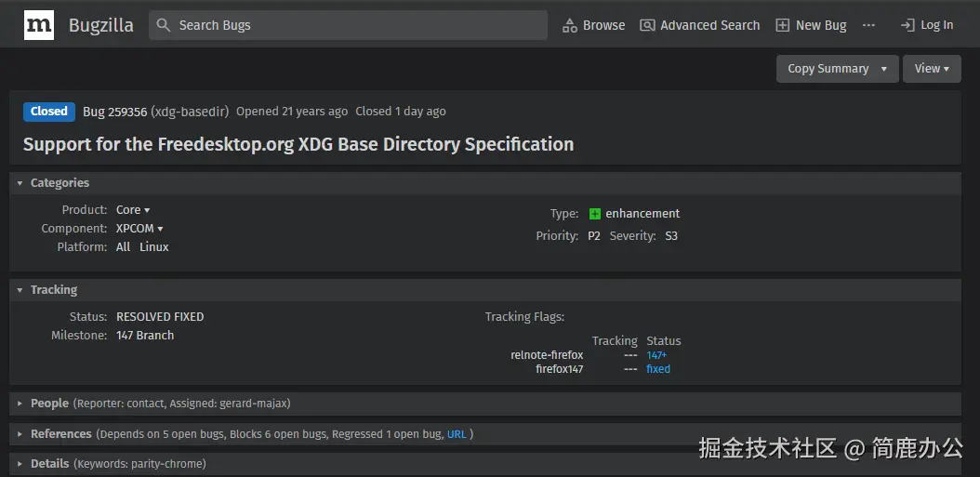Click the 'enhancement' type text

pyautogui.click(x=642, y=214)
